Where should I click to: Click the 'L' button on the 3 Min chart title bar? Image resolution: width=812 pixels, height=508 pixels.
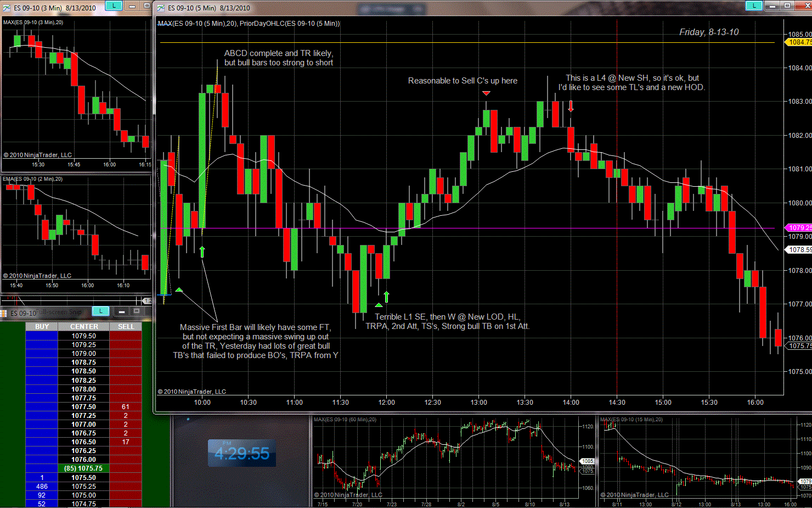click(113, 6)
